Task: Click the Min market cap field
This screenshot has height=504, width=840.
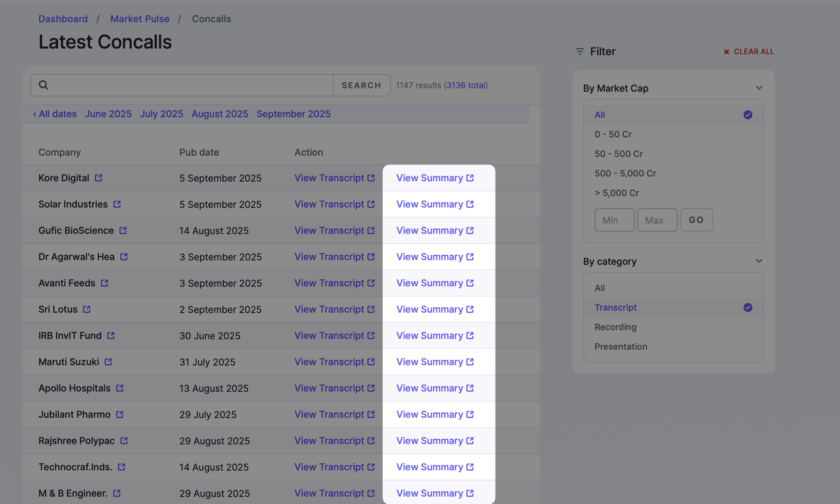Action: 614,220
